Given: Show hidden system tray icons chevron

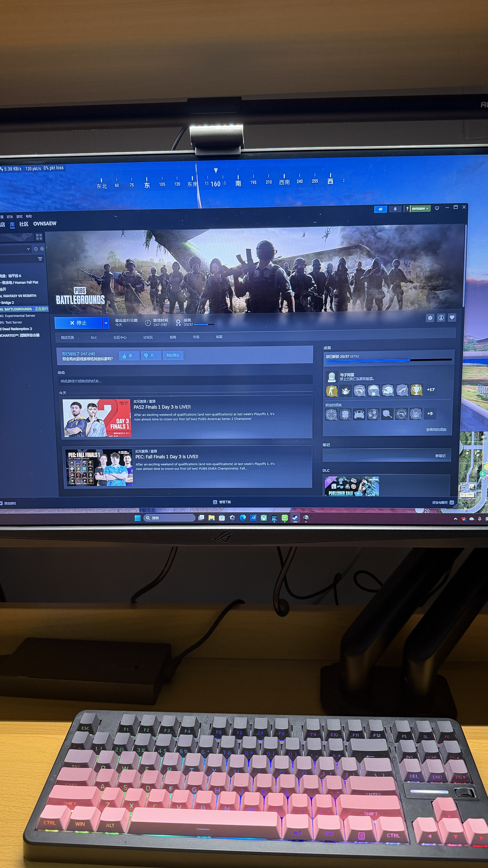Looking at the screenshot, I should (455, 519).
